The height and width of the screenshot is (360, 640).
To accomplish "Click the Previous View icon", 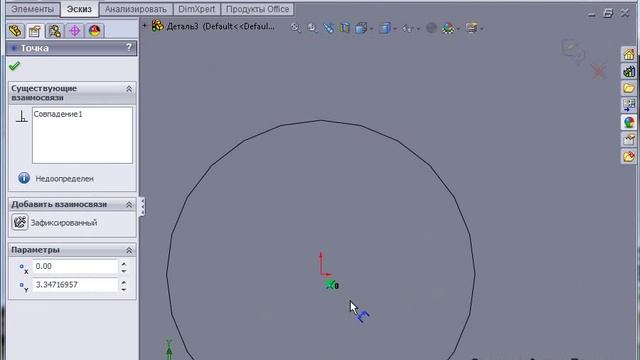I will (x=329, y=28).
